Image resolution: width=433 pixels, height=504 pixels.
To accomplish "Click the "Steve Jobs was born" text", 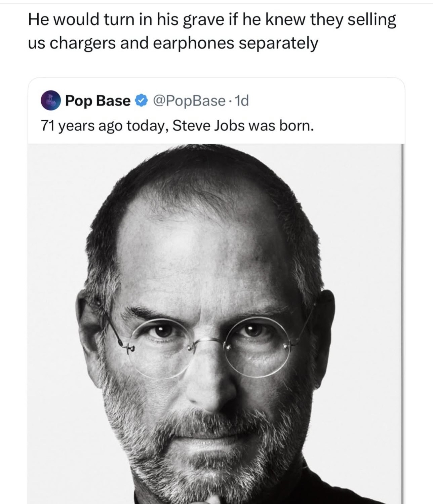I will pyautogui.click(x=244, y=126).
